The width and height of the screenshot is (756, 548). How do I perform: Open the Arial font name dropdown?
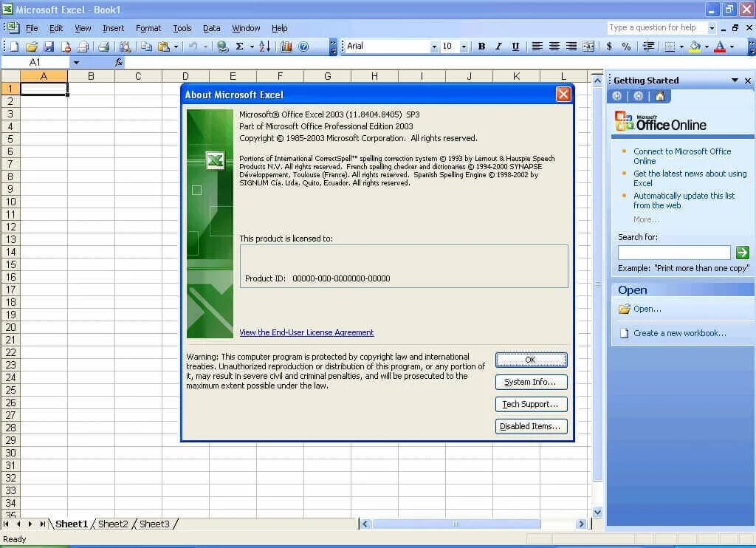click(x=434, y=47)
